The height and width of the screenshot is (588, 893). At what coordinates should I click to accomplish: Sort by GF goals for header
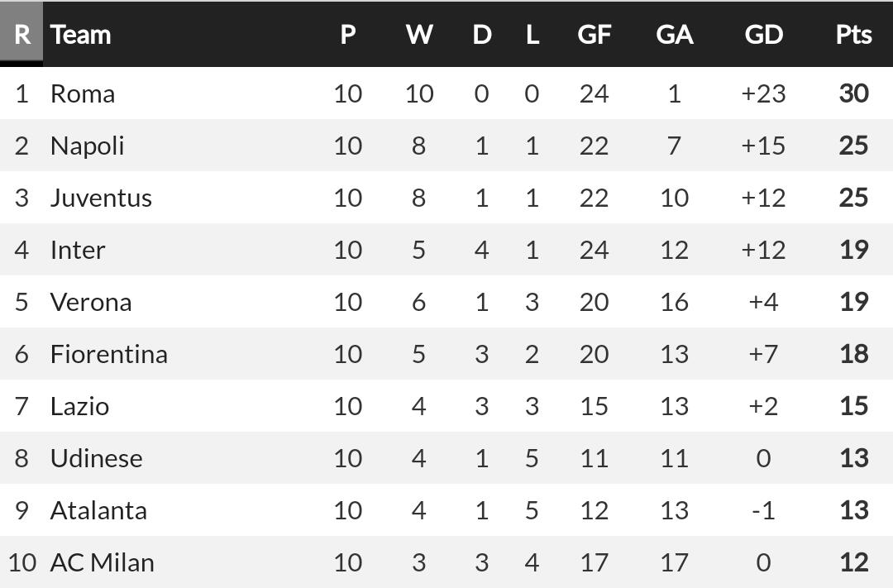[x=594, y=35]
